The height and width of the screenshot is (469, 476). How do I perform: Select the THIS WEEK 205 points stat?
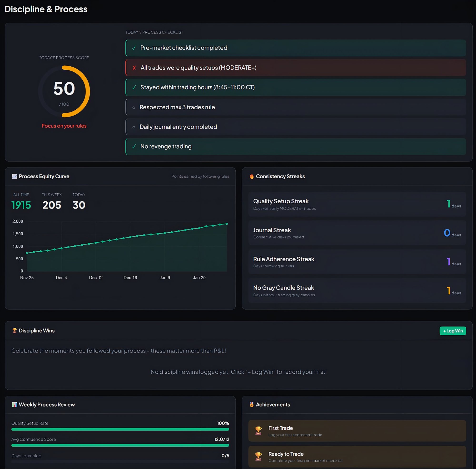51,205
